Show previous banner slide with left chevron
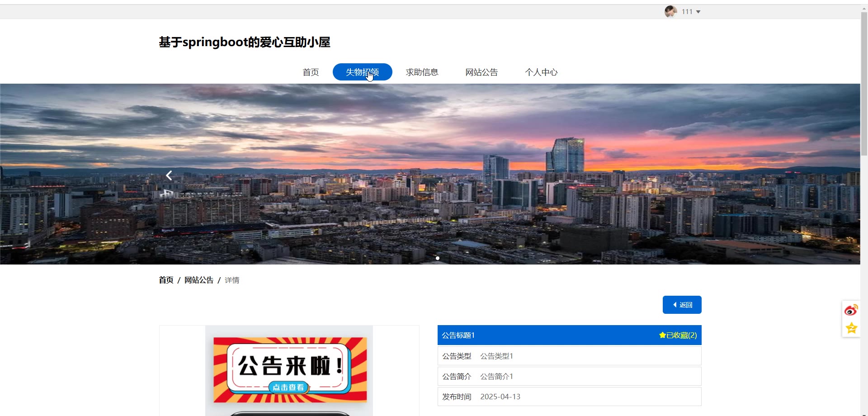Screen dimensions: 868x416 coord(169,175)
